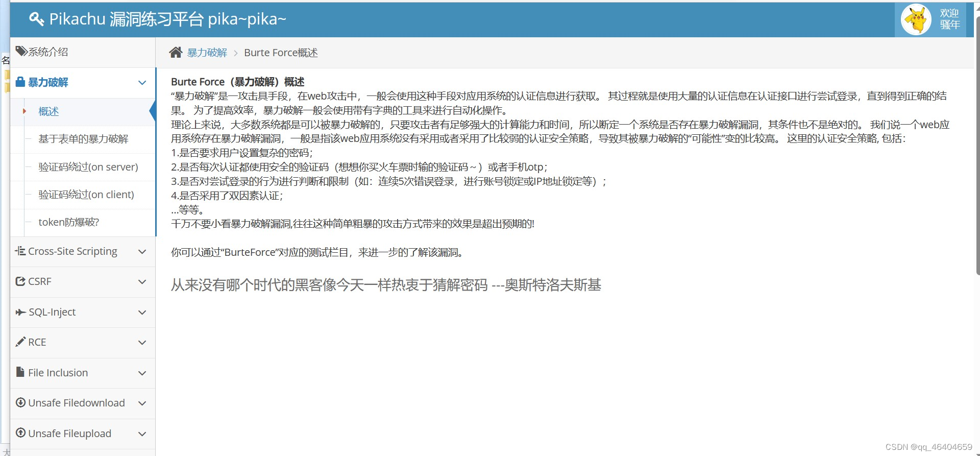Click the home icon in breadcrumb
Screen dimensions: 980x456
tap(176, 52)
